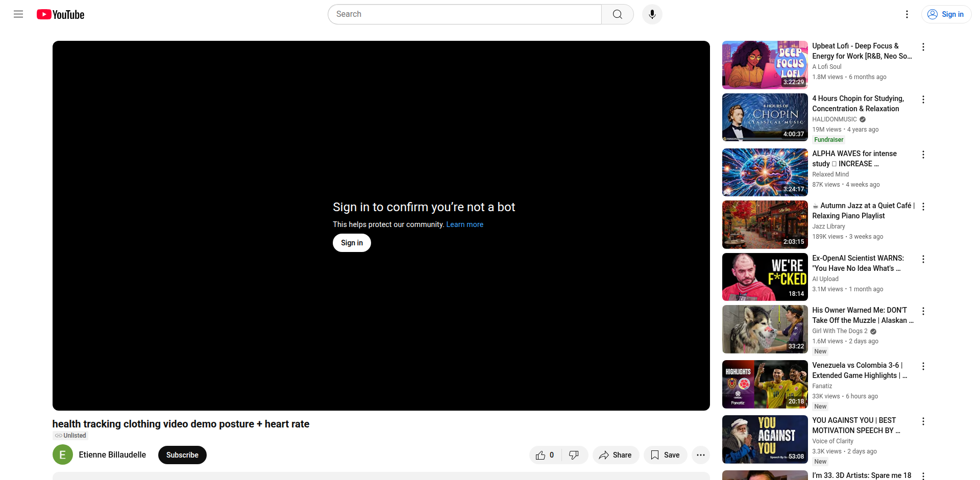Visit the AI Upload channel
The image size is (980, 480).
pyautogui.click(x=825, y=279)
